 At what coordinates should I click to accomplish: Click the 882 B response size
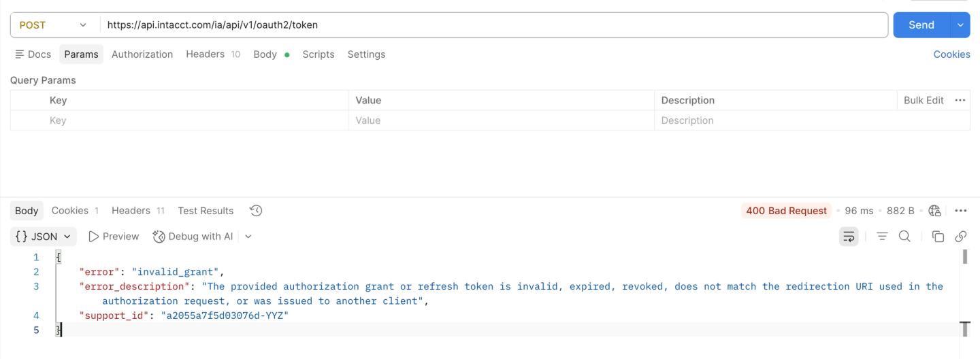pos(900,211)
